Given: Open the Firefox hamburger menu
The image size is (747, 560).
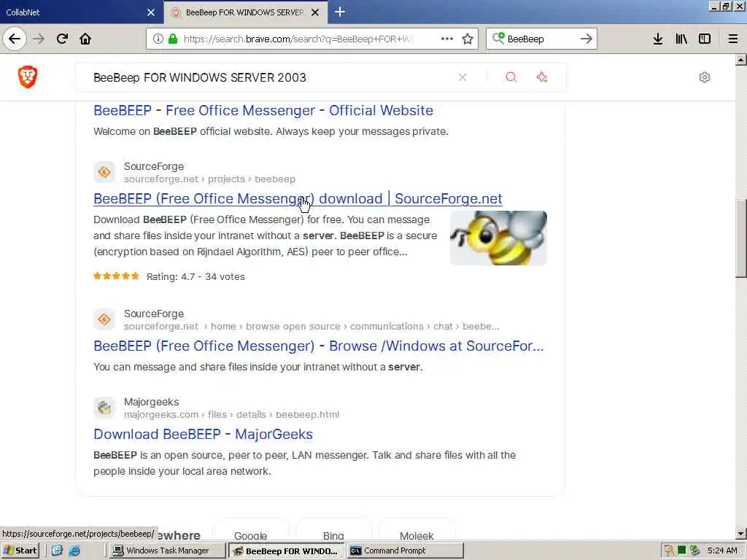Looking at the screenshot, I should [733, 39].
